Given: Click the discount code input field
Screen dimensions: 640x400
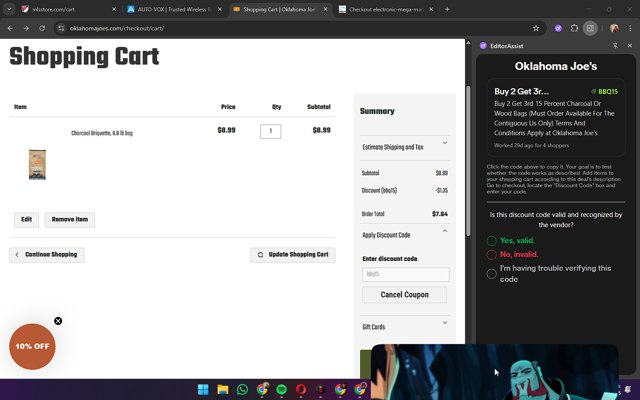Looking at the screenshot, I should point(406,274).
